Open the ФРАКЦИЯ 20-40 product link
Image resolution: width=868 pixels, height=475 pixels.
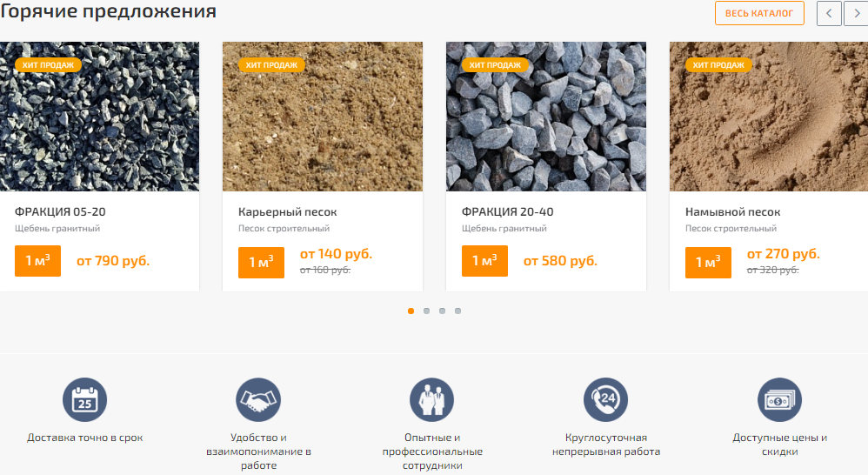pos(508,211)
